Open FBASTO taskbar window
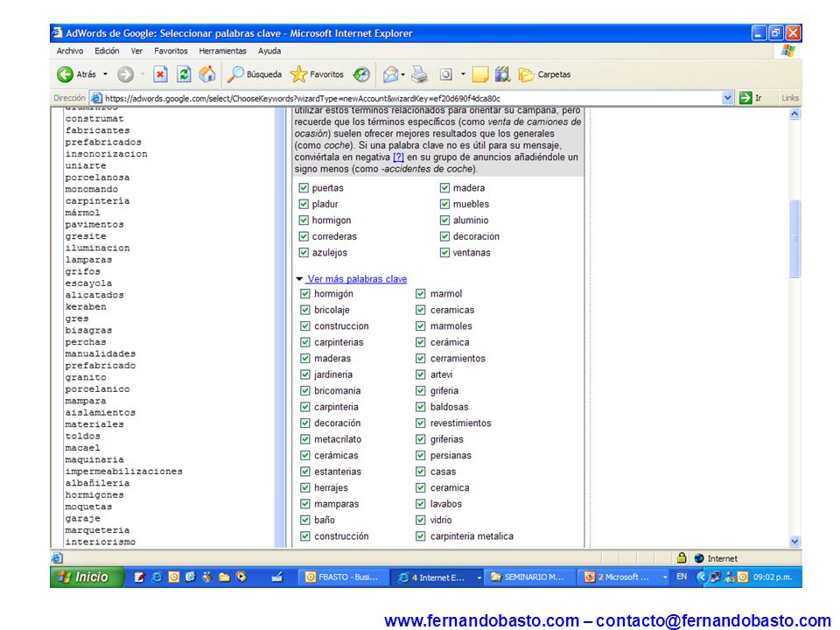Screen dimensions: 840x630 pos(342,577)
